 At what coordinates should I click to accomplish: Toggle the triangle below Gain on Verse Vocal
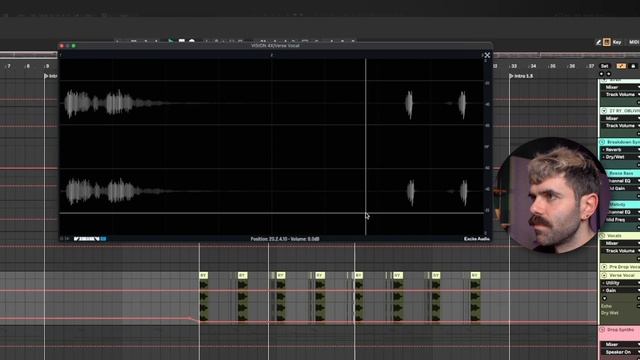pos(604,298)
